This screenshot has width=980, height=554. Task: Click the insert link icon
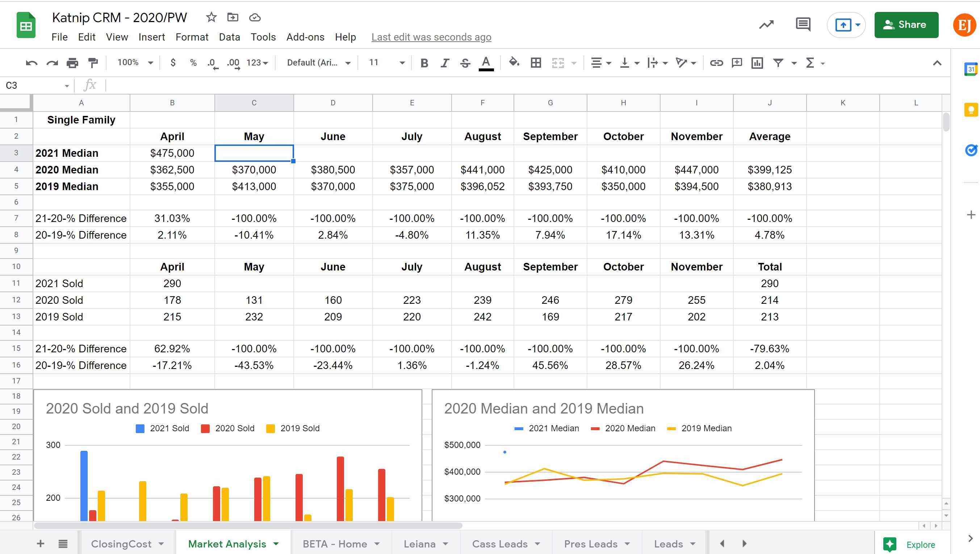716,63
